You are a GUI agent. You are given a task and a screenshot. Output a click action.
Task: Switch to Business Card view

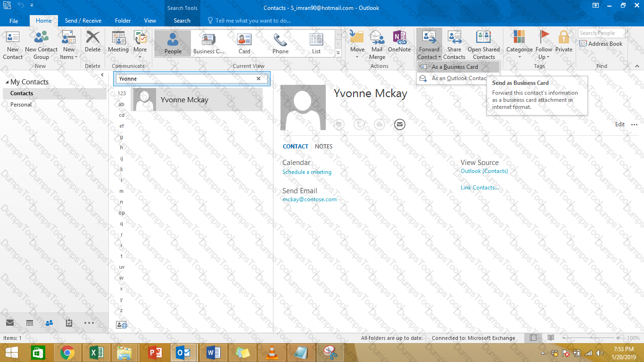[x=208, y=43]
